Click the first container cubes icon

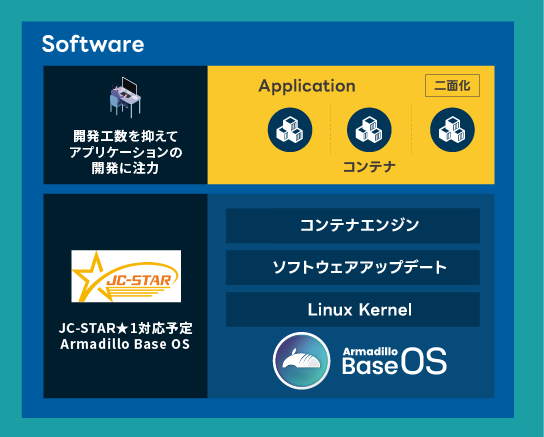click(x=290, y=130)
